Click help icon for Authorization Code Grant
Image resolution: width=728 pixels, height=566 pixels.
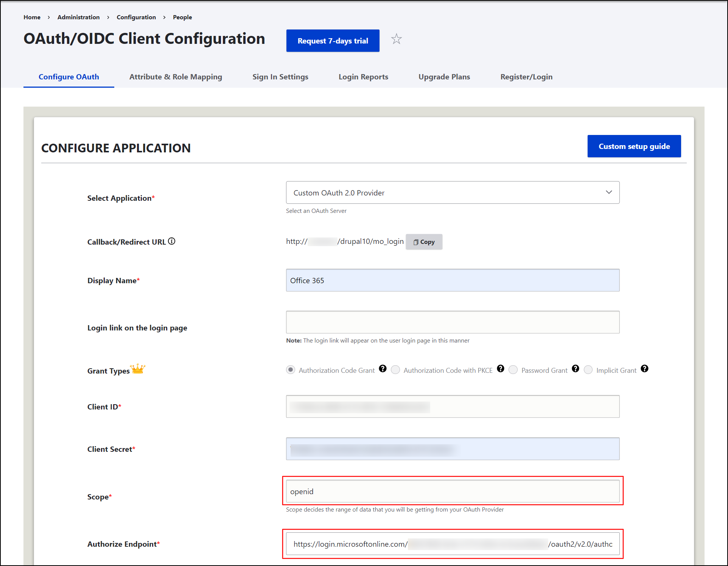tap(383, 369)
